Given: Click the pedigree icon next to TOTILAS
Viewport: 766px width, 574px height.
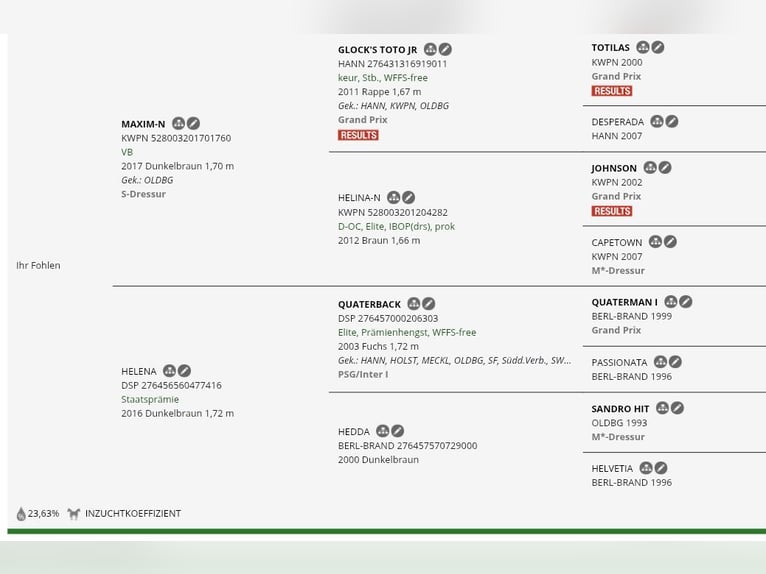Looking at the screenshot, I should (x=642, y=47).
